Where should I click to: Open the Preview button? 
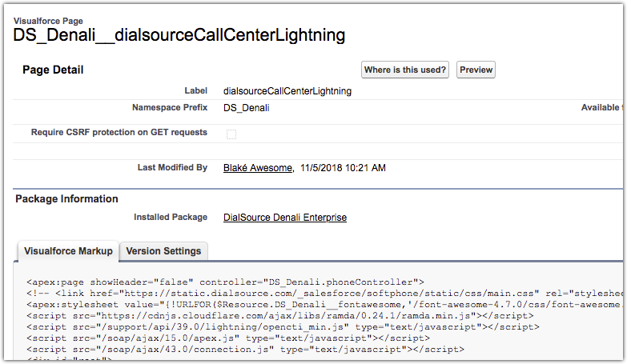coord(476,70)
